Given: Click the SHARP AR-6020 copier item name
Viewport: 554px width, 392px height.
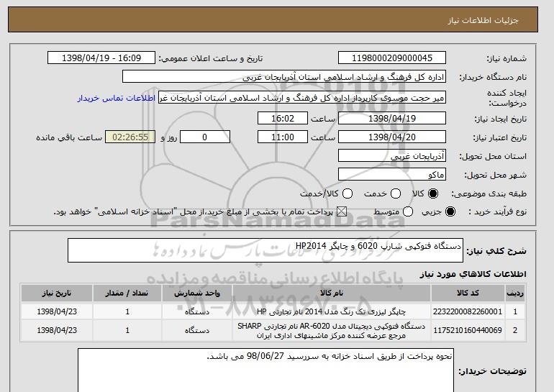Looking at the screenshot, I should [x=332, y=331].
